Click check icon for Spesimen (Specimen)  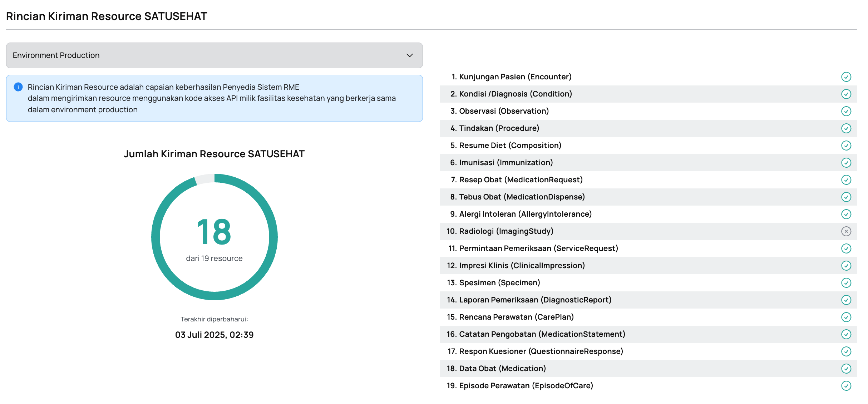tap(846, 283)
